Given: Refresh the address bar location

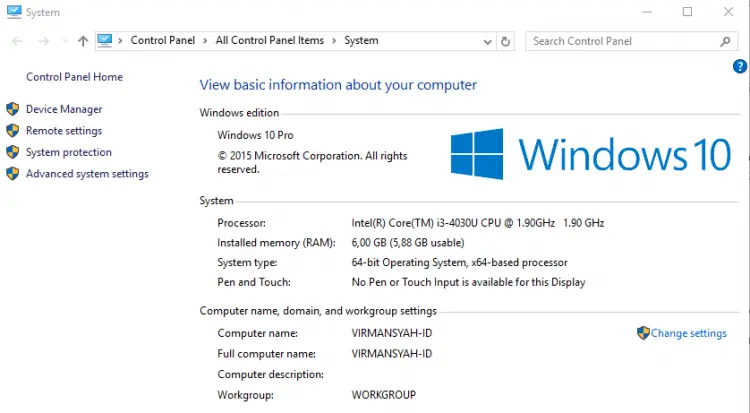Looking at the screenshot, I should tap(505, 42).
